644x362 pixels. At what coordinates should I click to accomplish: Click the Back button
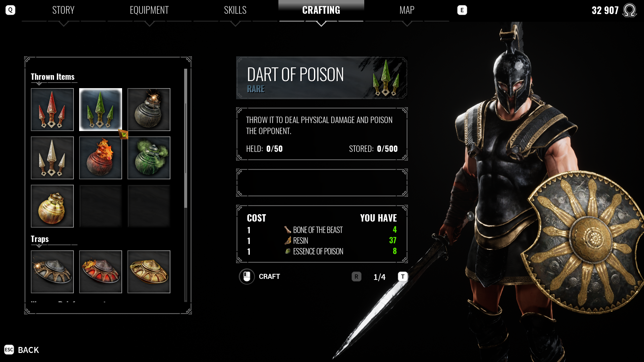tap(22, 350)
